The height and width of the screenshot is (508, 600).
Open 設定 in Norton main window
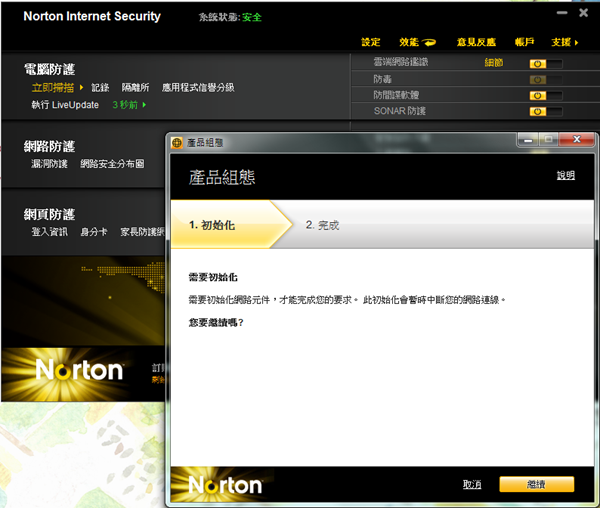(x=371, y=42)
